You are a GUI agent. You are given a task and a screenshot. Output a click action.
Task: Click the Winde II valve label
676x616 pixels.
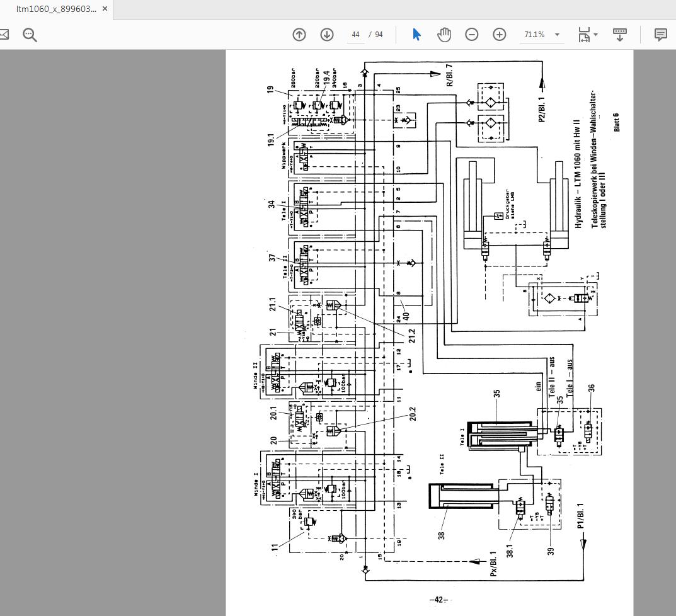click(255, 375)
